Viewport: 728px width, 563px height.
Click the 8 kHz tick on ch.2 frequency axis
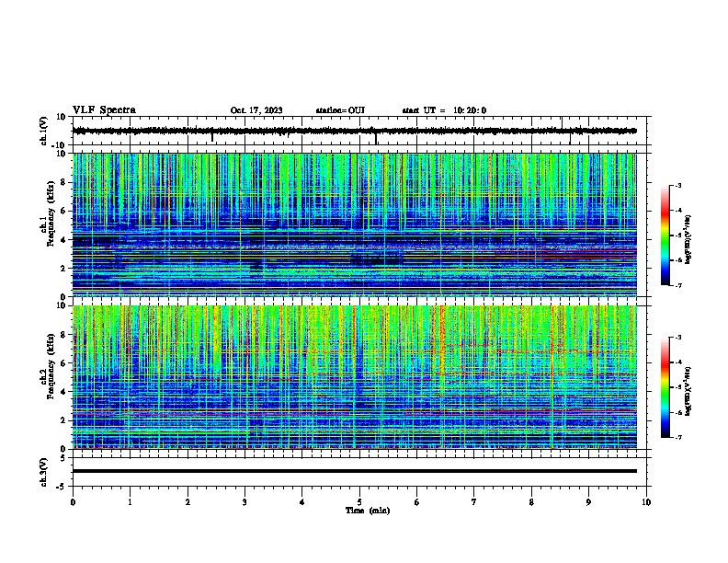tap(63, 335)
